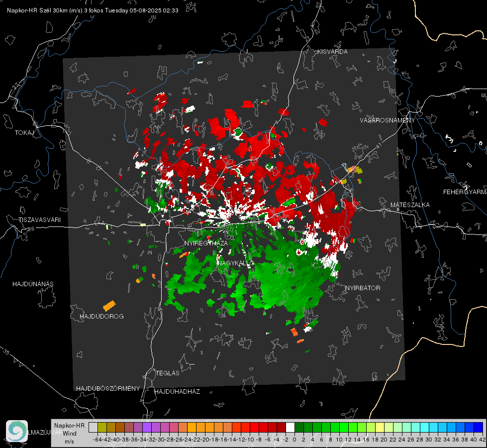Click the HAJDÚHADHÁZ town label
The height and width of the screenshot is (448, 487).
(177, 392)
